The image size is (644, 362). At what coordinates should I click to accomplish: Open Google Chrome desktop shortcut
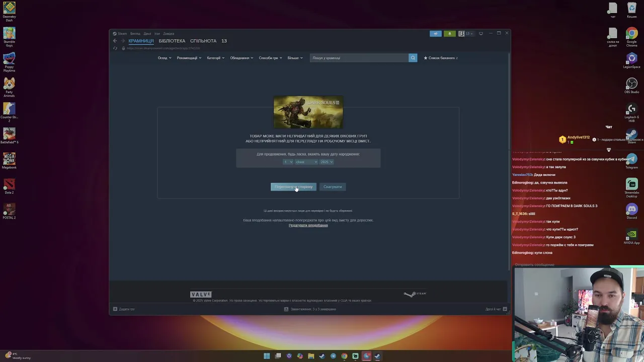pos(631,37)
